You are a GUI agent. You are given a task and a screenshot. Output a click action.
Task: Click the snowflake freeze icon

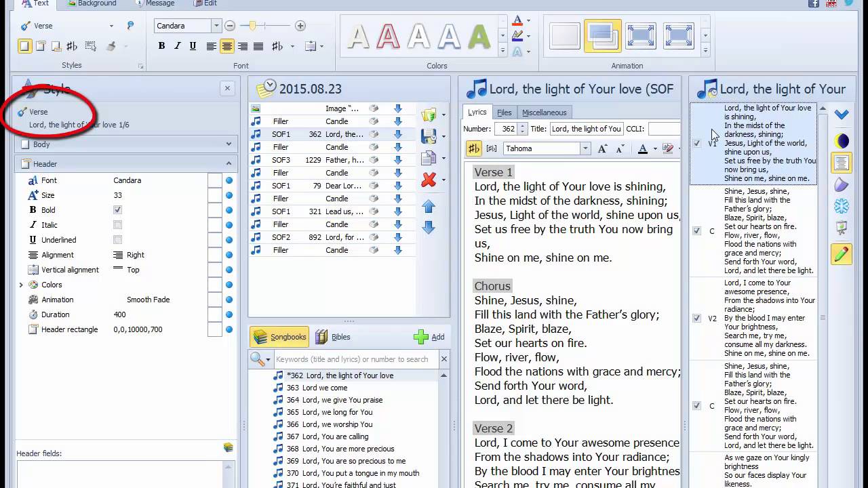tap(842, 207)
